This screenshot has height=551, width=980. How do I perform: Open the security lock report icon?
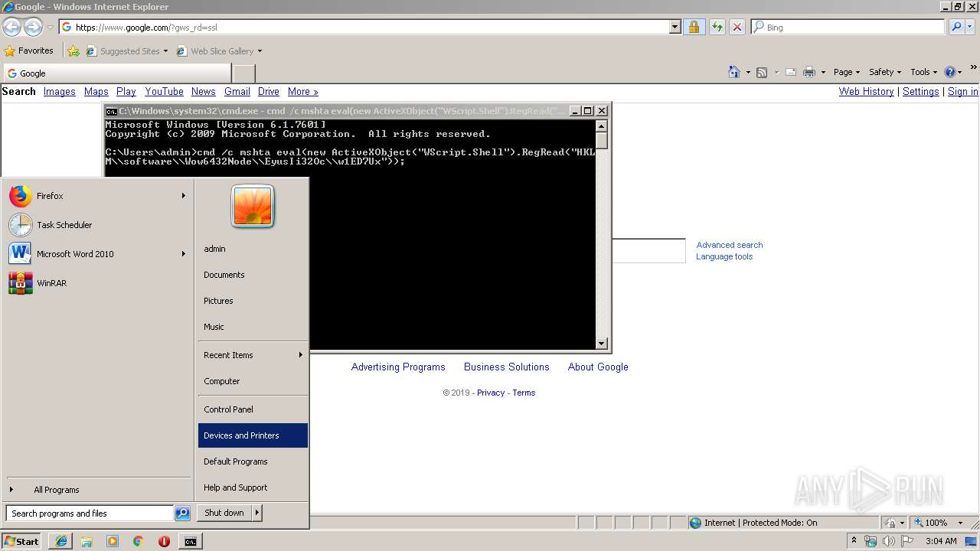tap(694, 28)
